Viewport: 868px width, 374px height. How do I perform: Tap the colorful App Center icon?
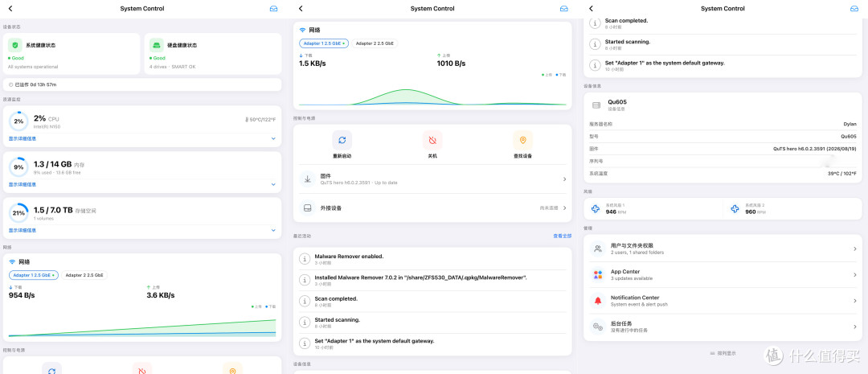[x=598, y=275]
